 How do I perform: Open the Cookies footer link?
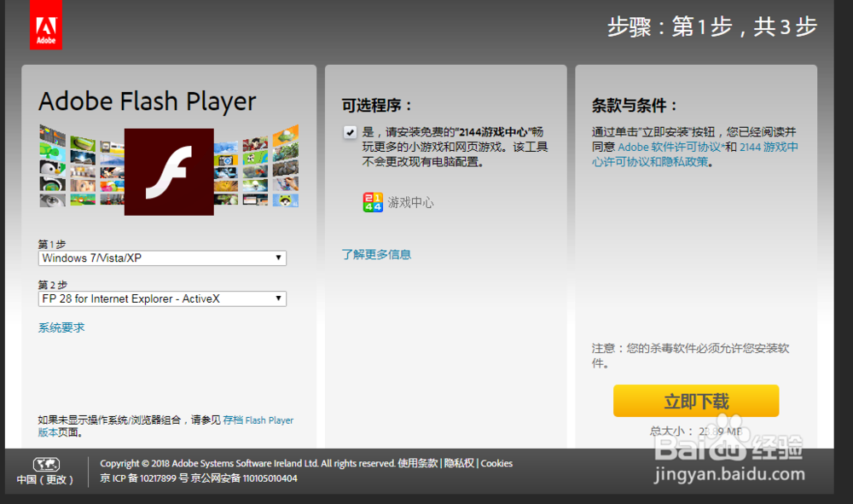click(496, 463)
